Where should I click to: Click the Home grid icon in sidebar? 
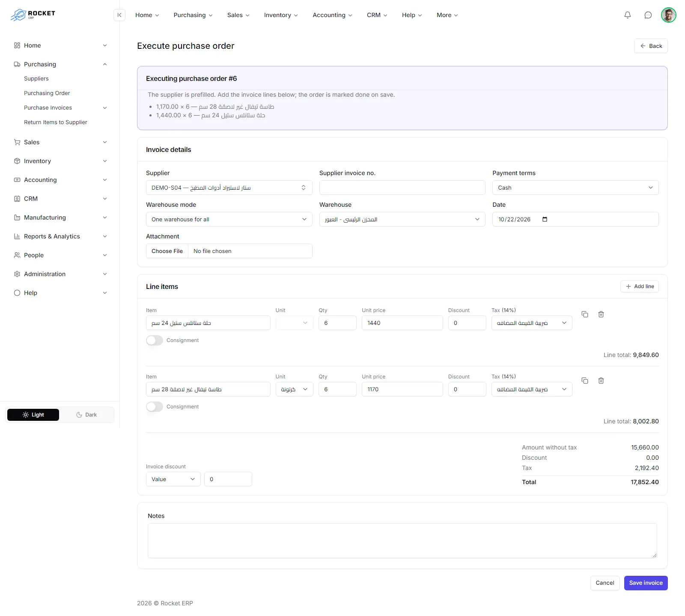pyautogui.click(x=17, y=45)
